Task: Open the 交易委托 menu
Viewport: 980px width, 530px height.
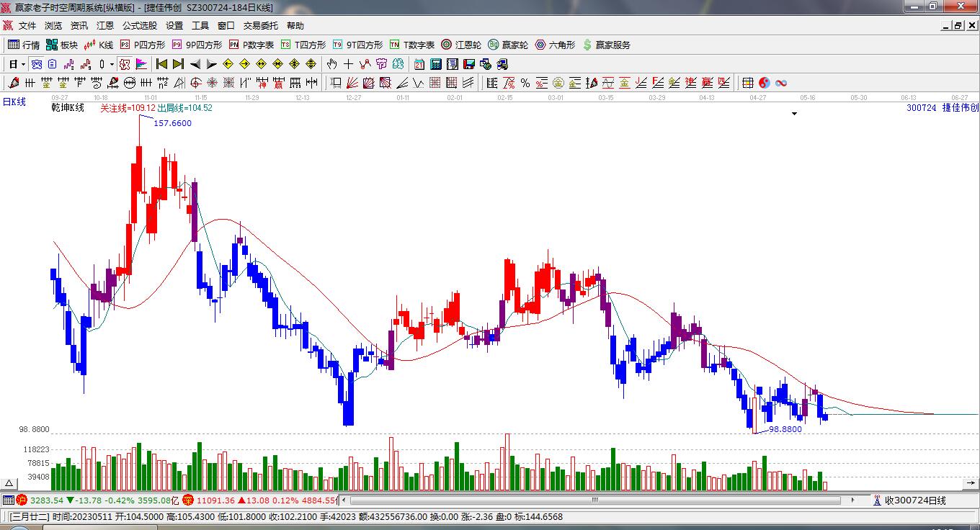Action: (x=260, y=25)
